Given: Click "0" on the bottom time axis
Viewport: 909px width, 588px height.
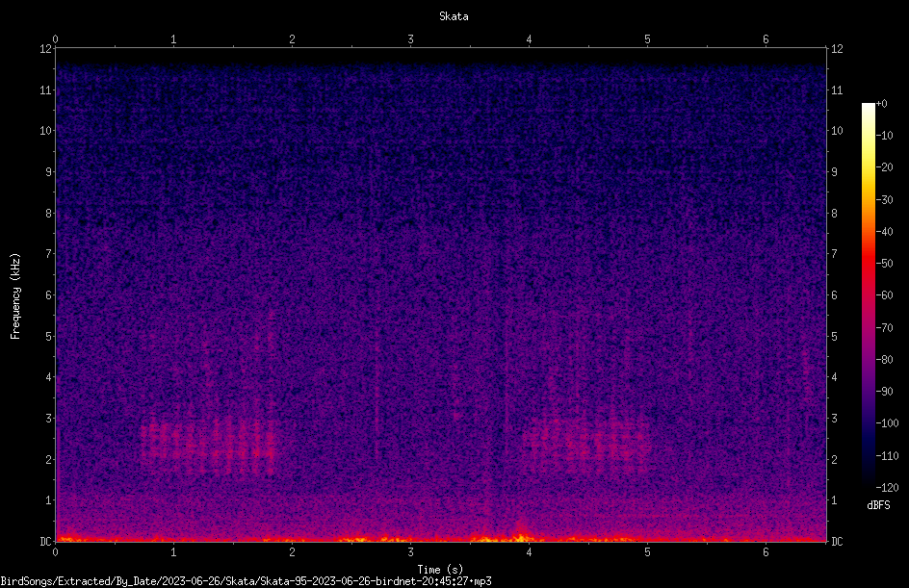Looking at the screenshot, I should click(x=55, y=552).
